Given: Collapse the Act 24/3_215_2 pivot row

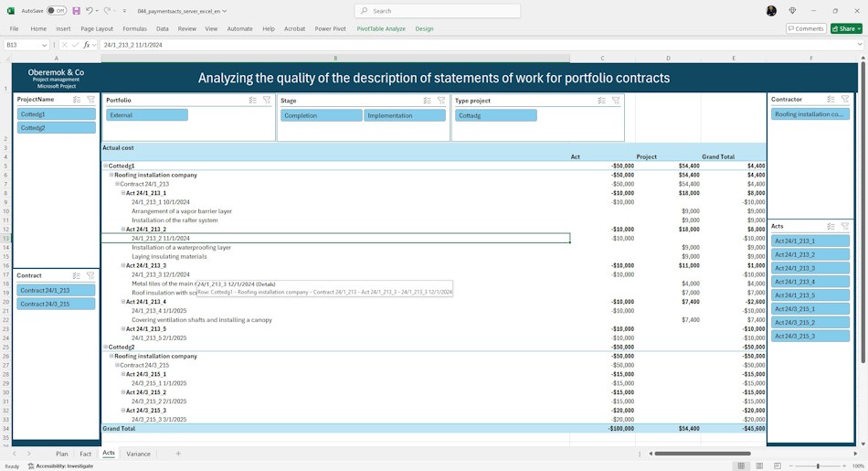Looking at the screenshot, I should 123,392.
